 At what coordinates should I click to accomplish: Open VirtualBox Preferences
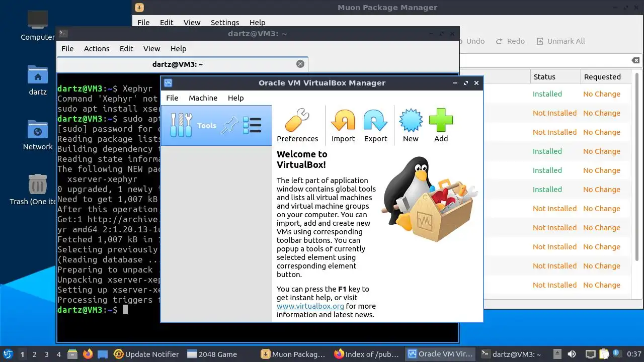coord(297,126)
